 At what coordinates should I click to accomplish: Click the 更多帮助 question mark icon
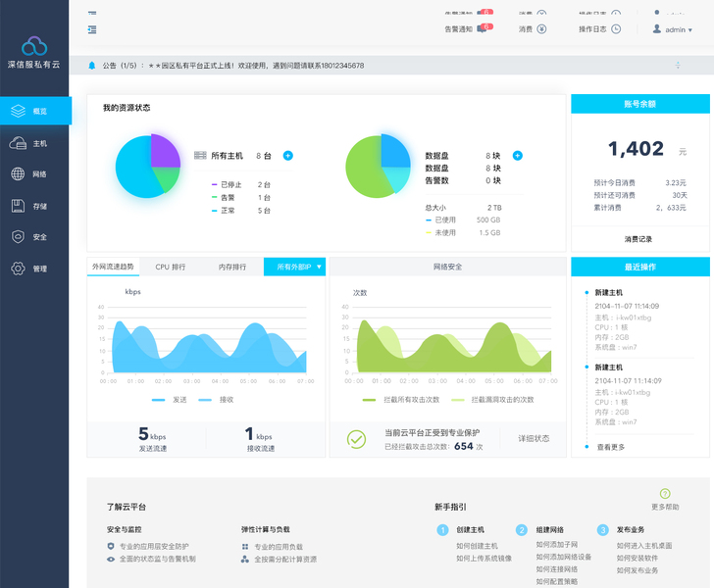665,493
